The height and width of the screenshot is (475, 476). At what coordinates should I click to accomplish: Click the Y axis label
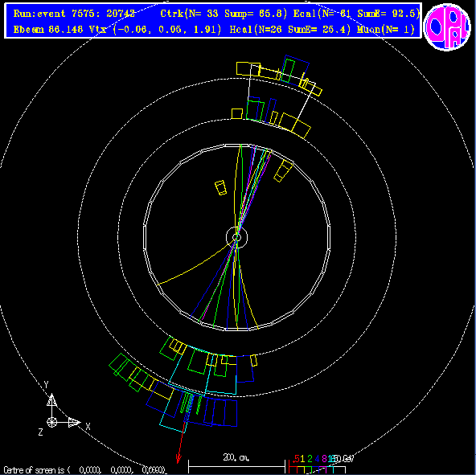point(46,385)
